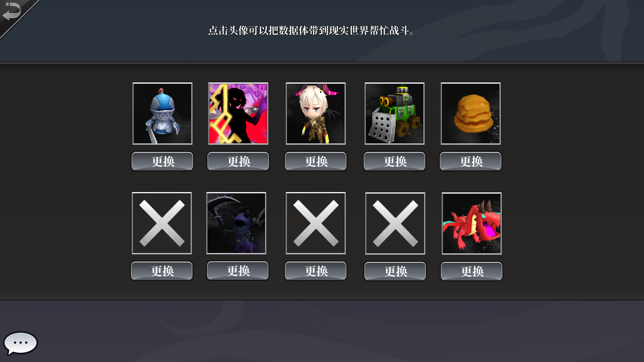This screenshot has height=362, width=644.
Task: Click 更换 under the green tank
Action: pyautogui.click(x=394, y=161)
